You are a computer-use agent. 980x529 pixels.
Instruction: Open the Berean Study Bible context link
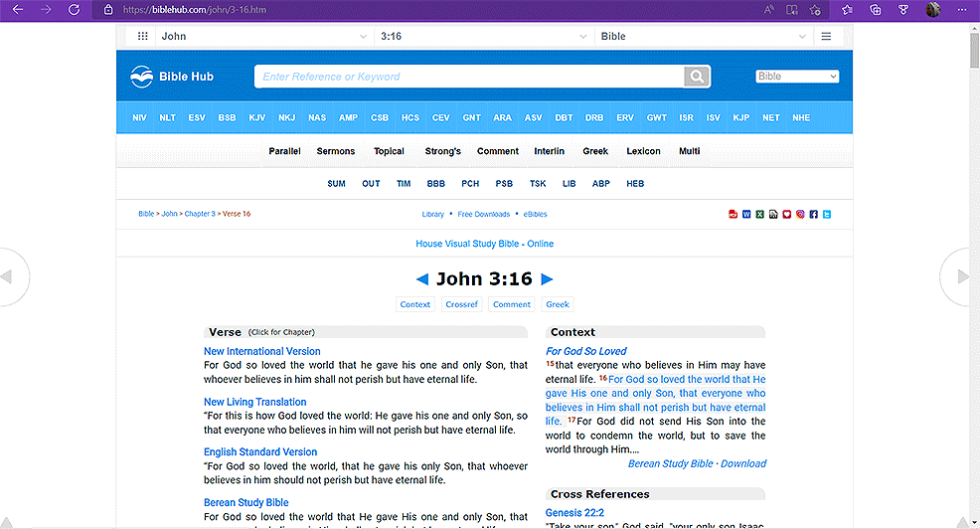click(670, 463)
